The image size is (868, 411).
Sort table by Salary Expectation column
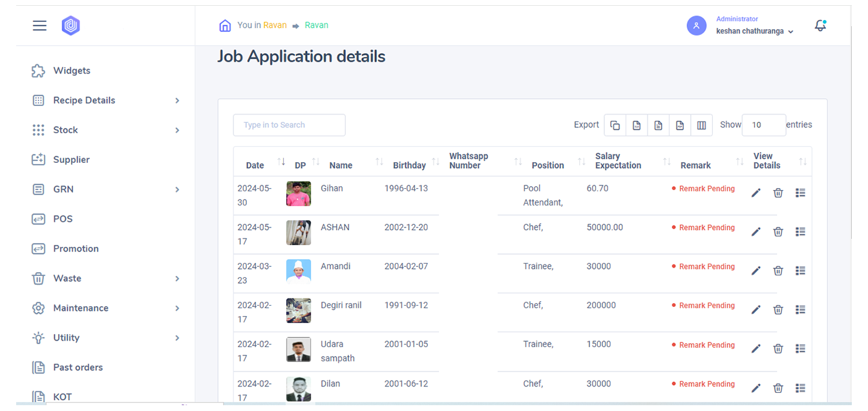(x=618, y=161)
